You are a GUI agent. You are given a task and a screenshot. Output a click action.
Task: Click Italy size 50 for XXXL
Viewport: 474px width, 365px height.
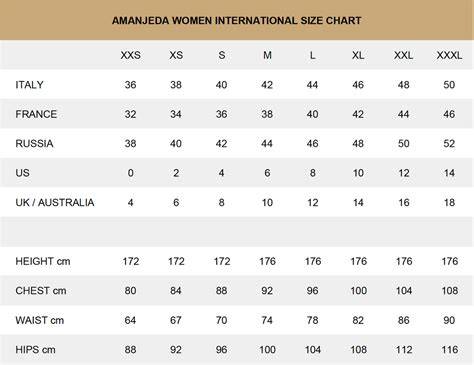click(x=449, y=85)
